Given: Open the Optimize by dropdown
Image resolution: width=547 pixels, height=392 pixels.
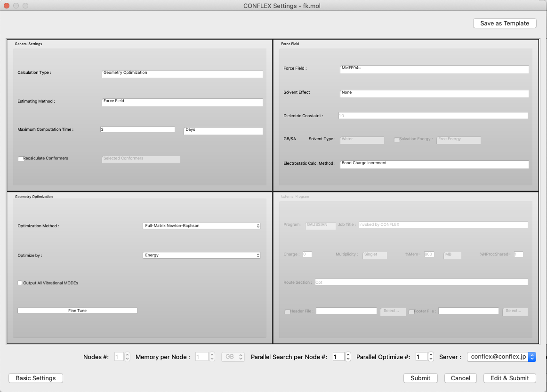Looking at the screenshot, I should [x=201, y=255].
